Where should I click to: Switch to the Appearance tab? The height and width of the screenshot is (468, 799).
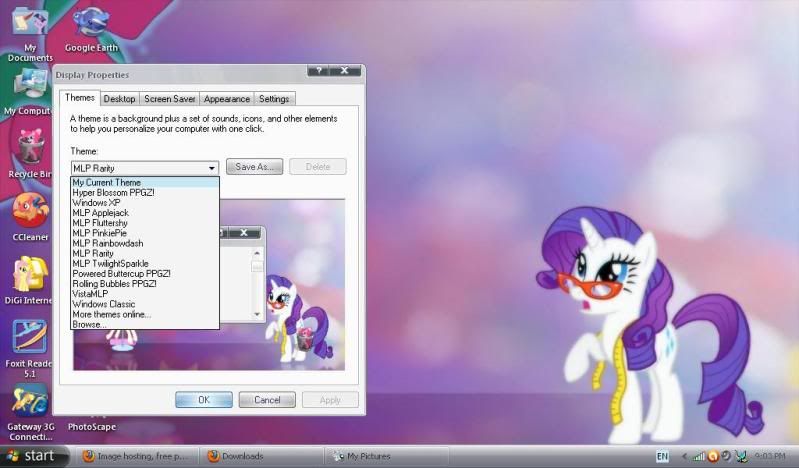(227, 99)
